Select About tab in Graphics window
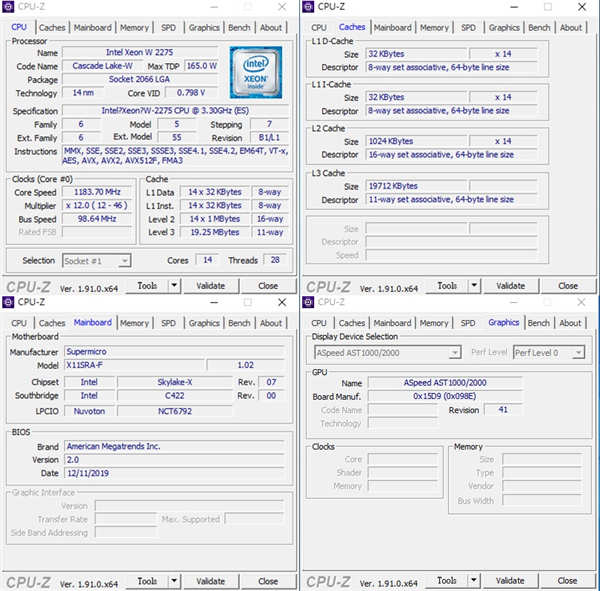The width and height of the screenshot is (600, 591). coord(570,323)
